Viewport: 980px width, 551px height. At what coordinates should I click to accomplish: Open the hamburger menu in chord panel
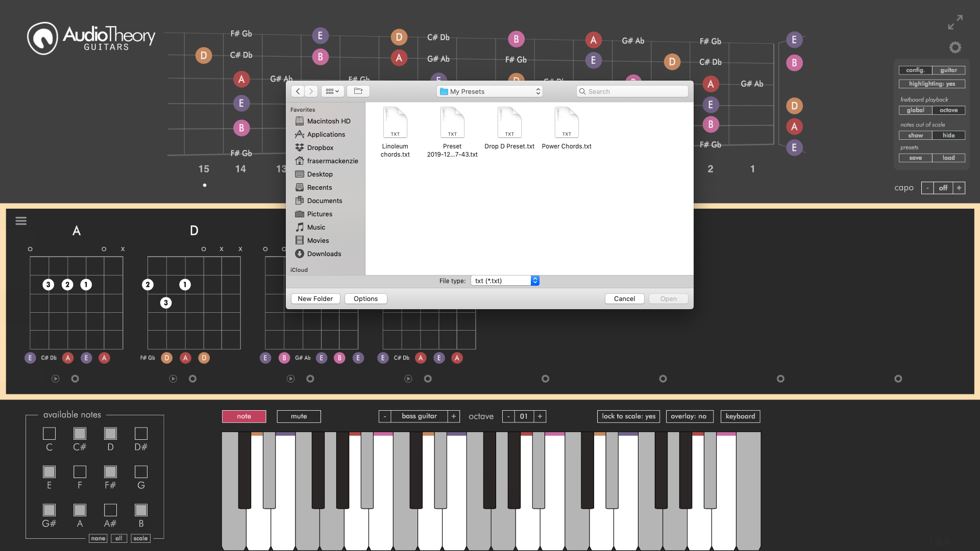21,221
